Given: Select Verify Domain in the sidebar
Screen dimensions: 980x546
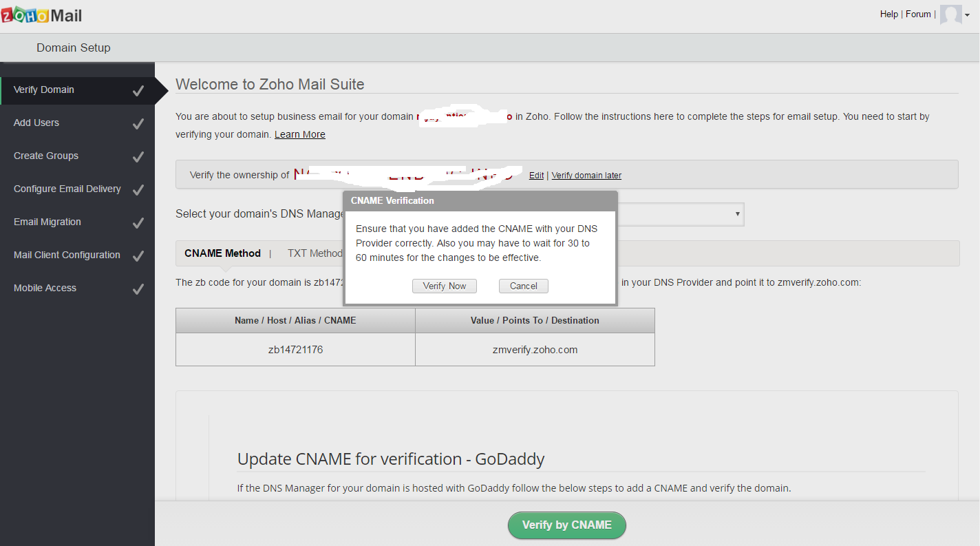Looking at the screenshot, I should coord(77,90).
